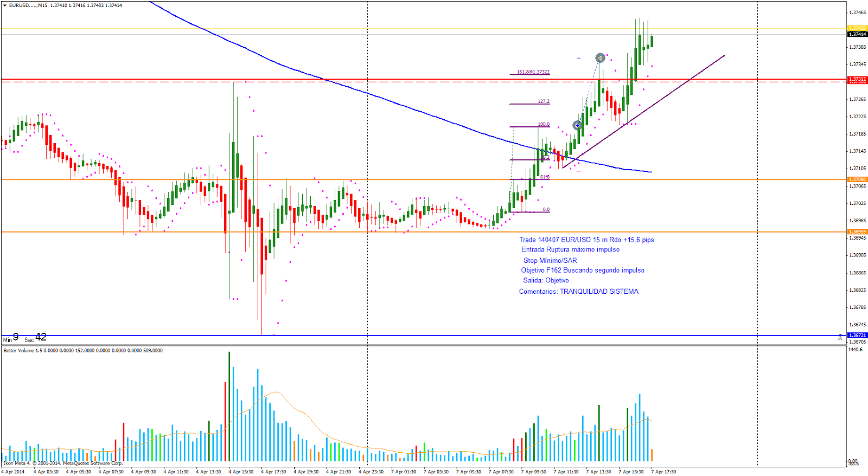The height and width of the screenshot is (476, 868).
Task: Select the orange 1.36959 price label
Action: [857, 231]
